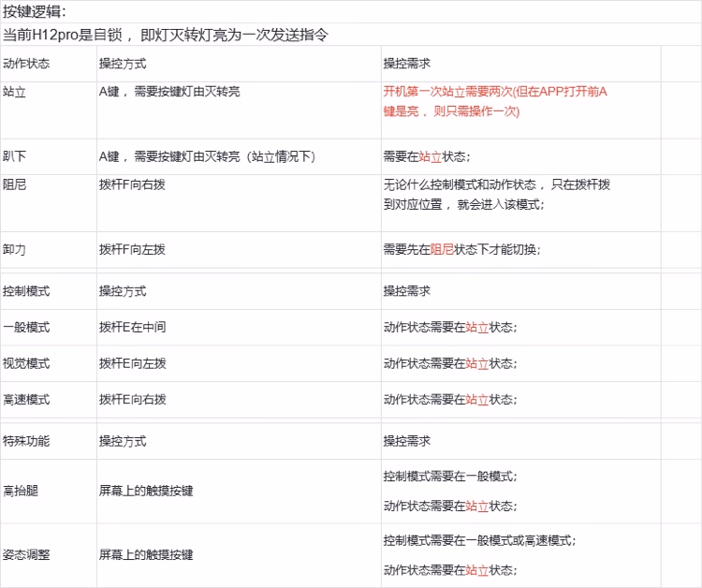The width and height of the screenshot is (702, 588).
Task: Click the 站立 cell in the first column
Action: (14, 92)
